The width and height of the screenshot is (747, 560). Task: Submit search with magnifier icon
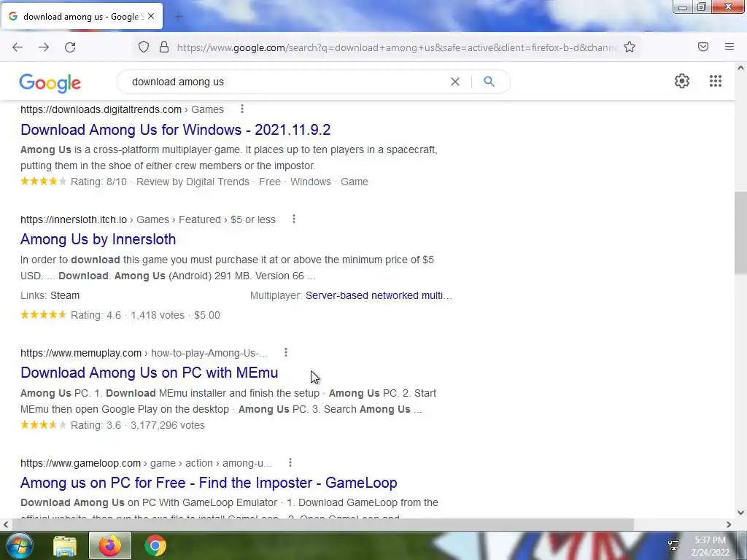pos(489,82)
